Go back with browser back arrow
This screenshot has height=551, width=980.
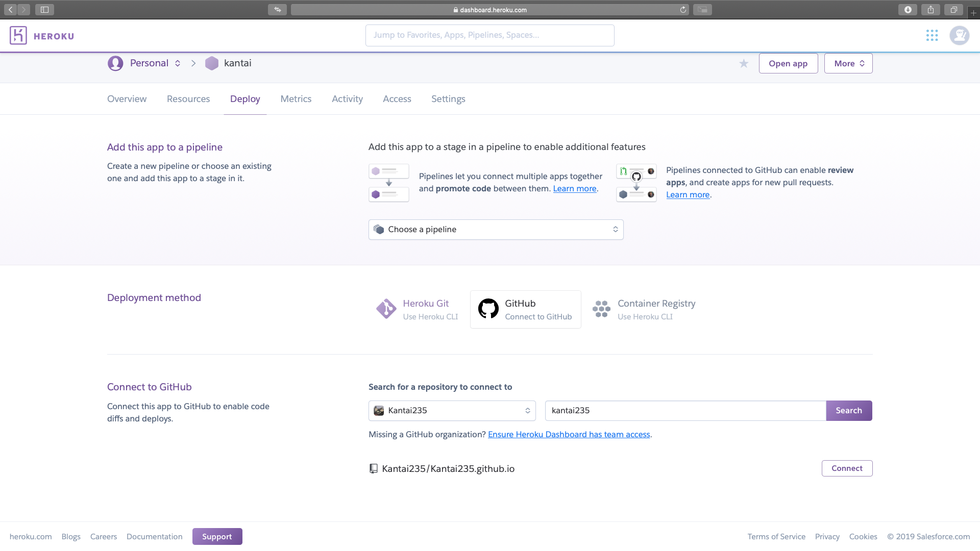click(10, 9)
